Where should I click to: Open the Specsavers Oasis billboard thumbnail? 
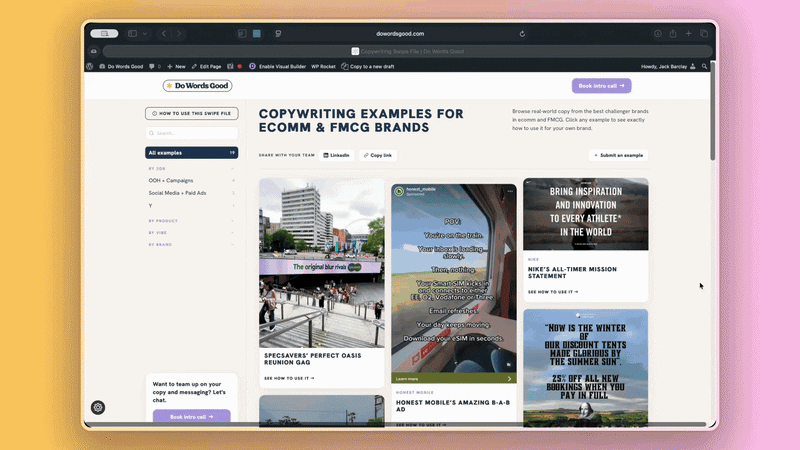point(321,262)
